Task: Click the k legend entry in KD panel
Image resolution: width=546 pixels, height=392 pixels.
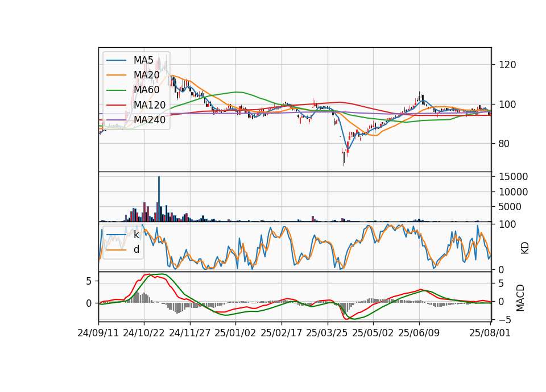Action: [x=136, y=235]
